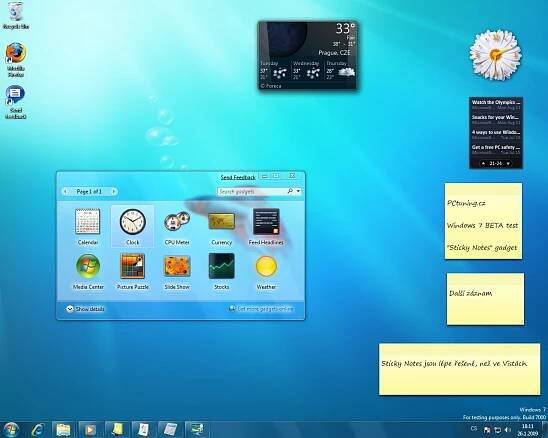Click the Foreca credit in weather gadget
Screen dimensions: 548x438
point(271,86)
